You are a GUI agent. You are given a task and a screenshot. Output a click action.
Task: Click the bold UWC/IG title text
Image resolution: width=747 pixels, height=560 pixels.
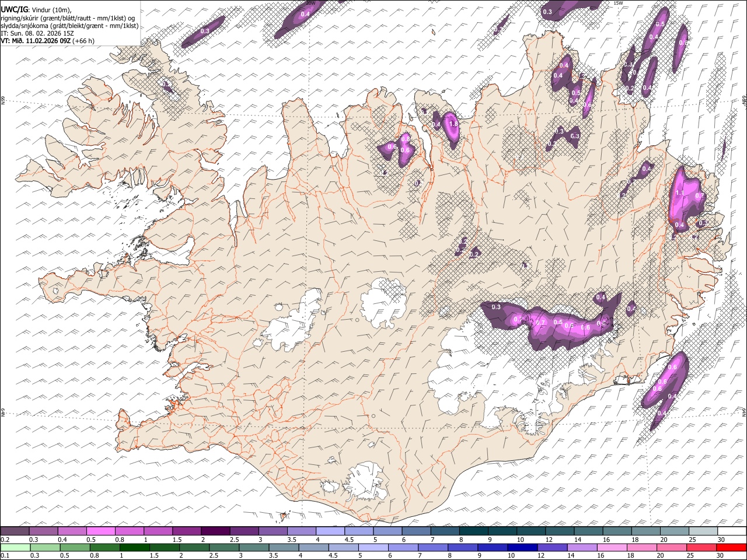[x=14, y=9]
